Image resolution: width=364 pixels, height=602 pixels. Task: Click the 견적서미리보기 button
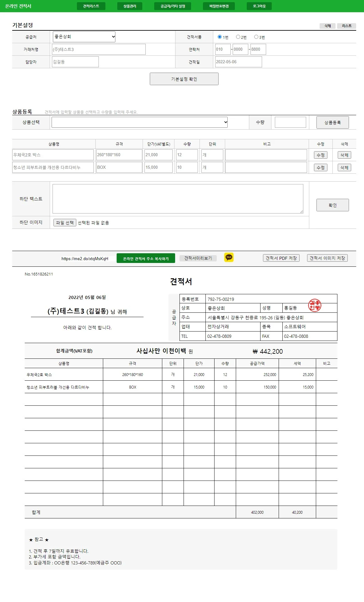pyautogui.click(x=198, y=258)
